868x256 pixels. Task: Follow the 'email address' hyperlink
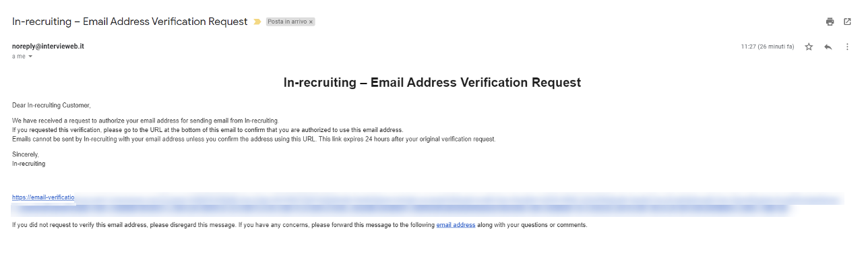pyautogui.click(x=456, y=225)
